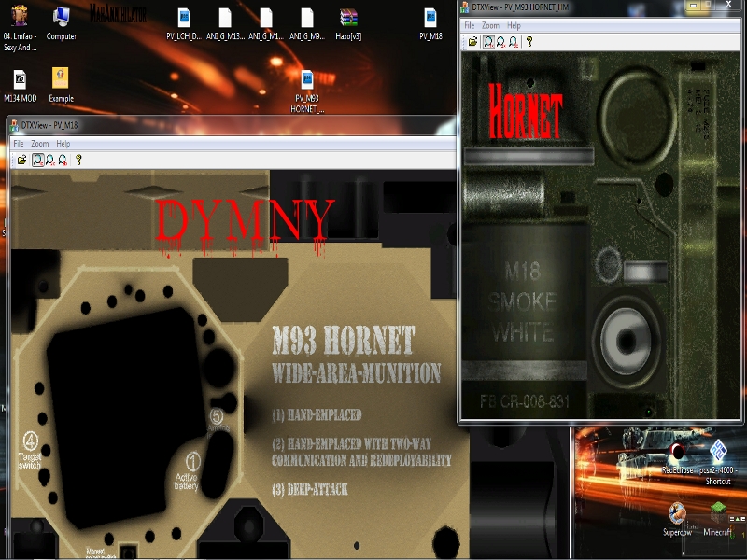The height and width of the screenshot is (560, 747).
Task: Open the PV_M93 HORNET_ desktop file
Action: pos(307,91)
